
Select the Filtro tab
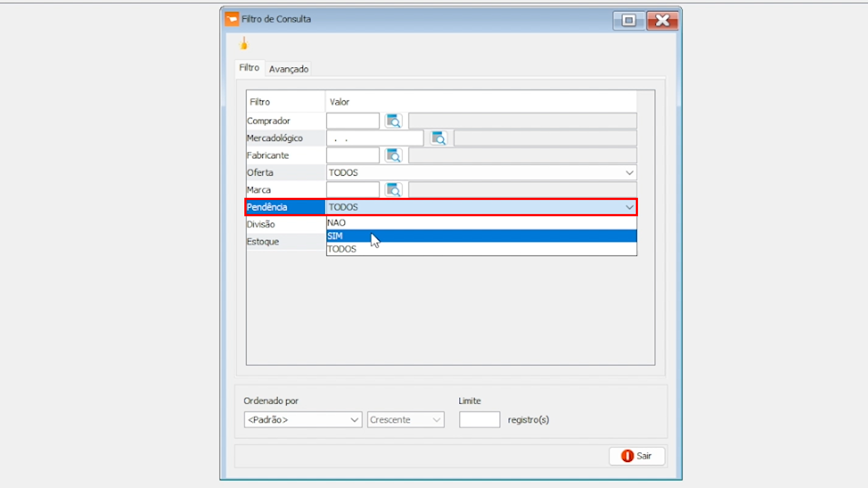249,68
